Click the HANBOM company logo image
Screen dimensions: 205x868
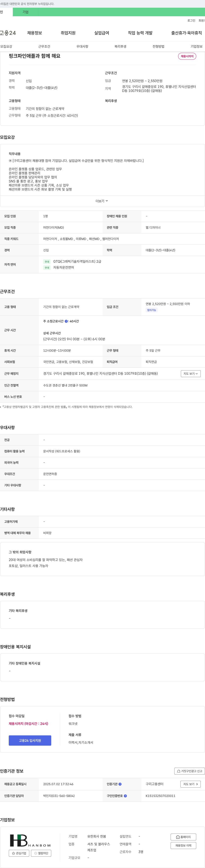point(30,840)
